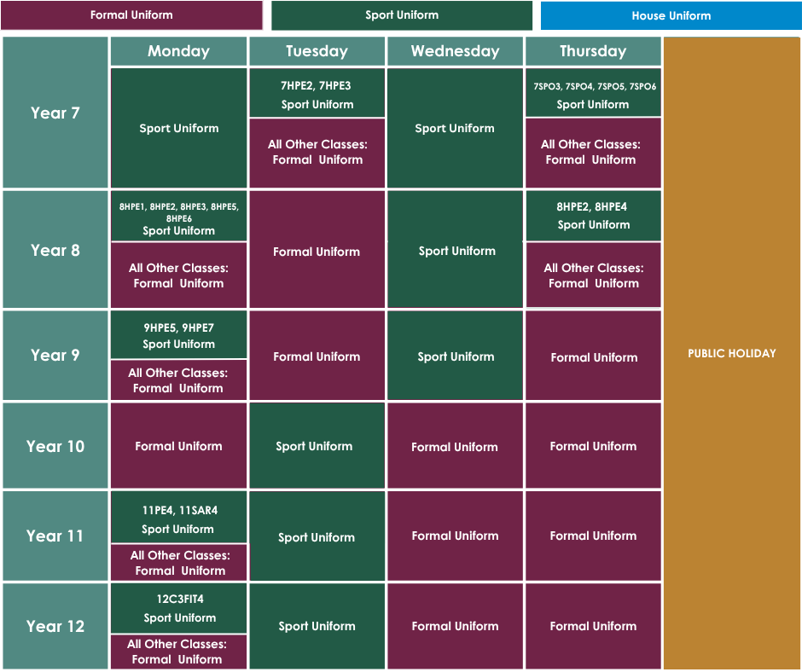Click the Formal Uniform legend swatch
The width and height of the screenshot is (802, 672).
pyautogui.click(x=131, y=15)
